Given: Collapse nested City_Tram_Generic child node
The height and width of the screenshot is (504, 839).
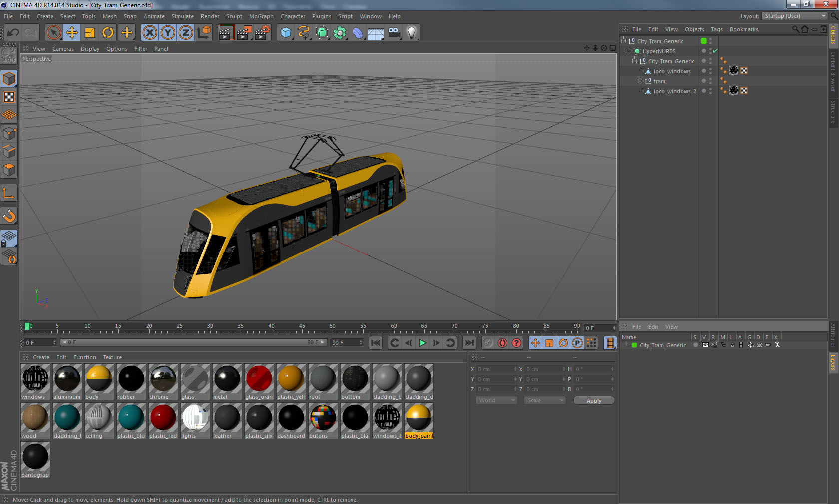Looking at the screenshot, I should (635, 61).
